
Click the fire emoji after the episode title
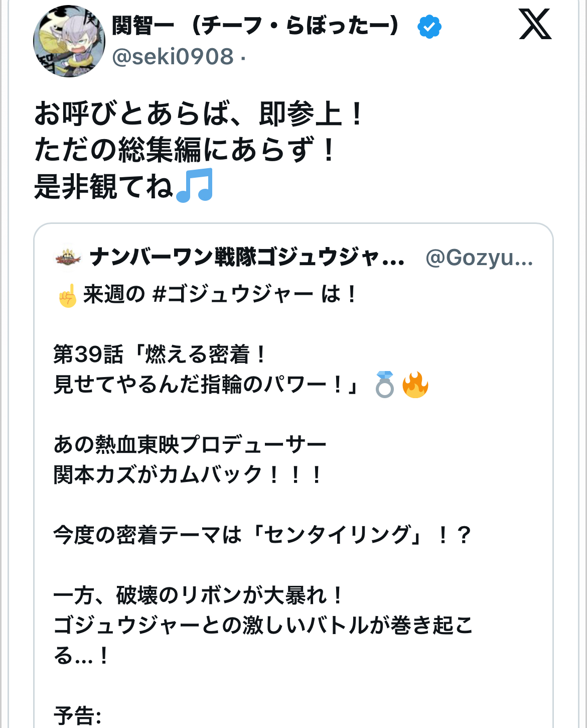[415, 385]
